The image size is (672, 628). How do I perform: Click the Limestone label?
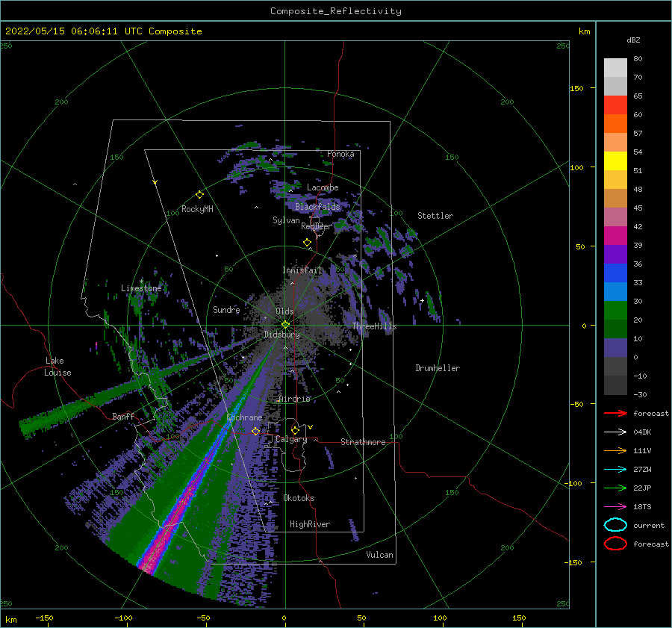pos(141,288)
